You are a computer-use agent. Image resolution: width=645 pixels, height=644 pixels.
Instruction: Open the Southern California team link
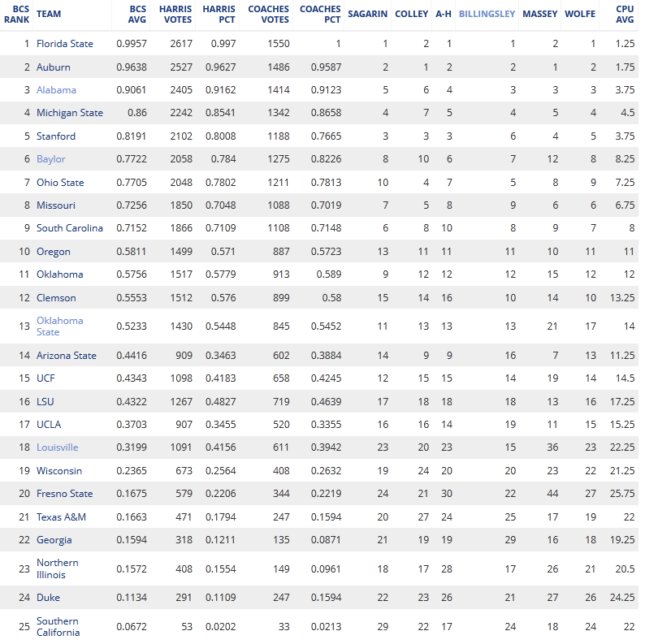point(57,627)
